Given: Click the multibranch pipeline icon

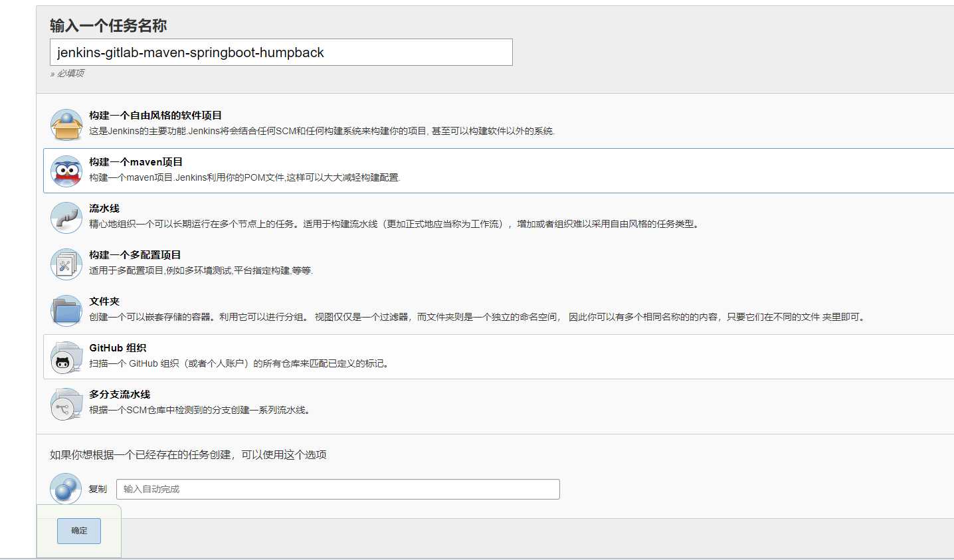Looking at the screenshot, I should tap(66, 403).
